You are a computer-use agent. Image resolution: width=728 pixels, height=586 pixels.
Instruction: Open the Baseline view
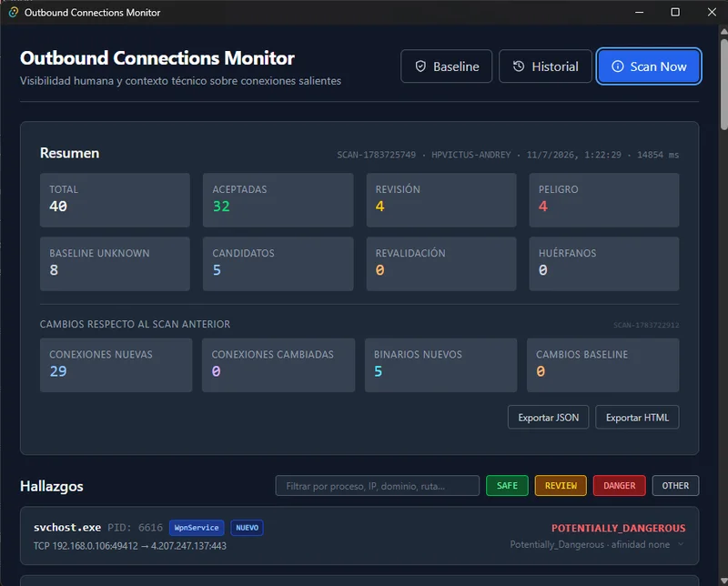(446, 66)
